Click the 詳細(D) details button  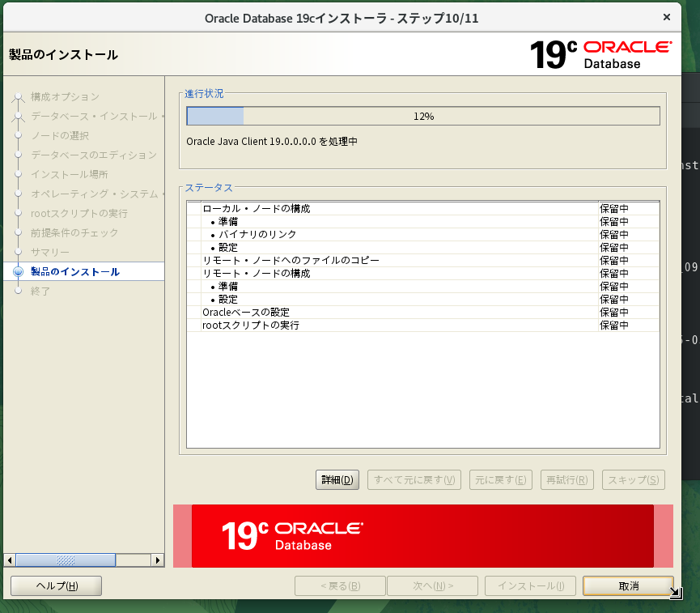click(337, 480)
